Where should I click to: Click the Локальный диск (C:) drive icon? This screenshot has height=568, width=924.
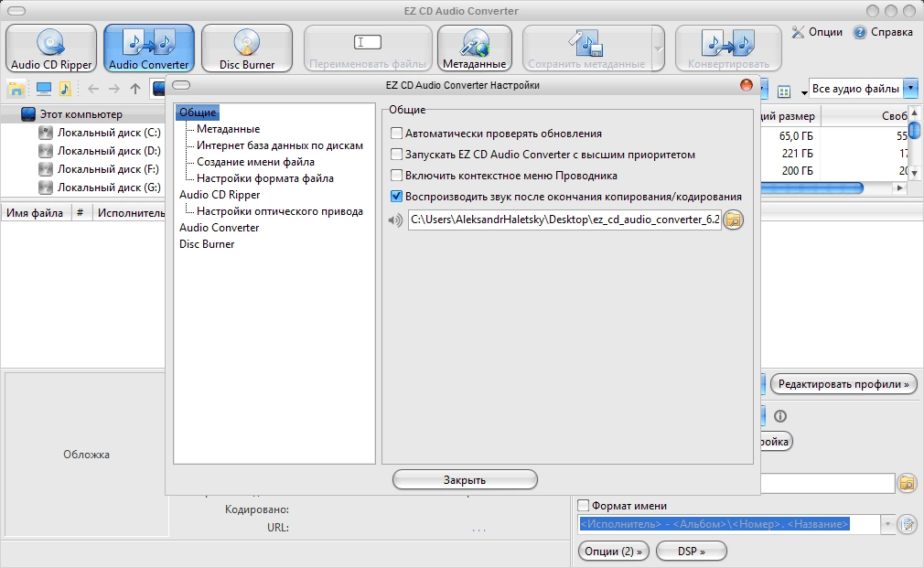point(46,133)
